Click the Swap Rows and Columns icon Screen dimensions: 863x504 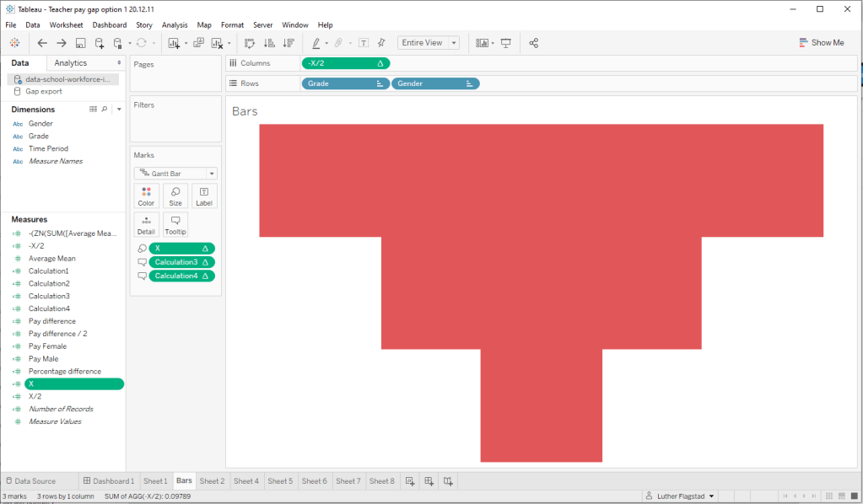(250, 43)
